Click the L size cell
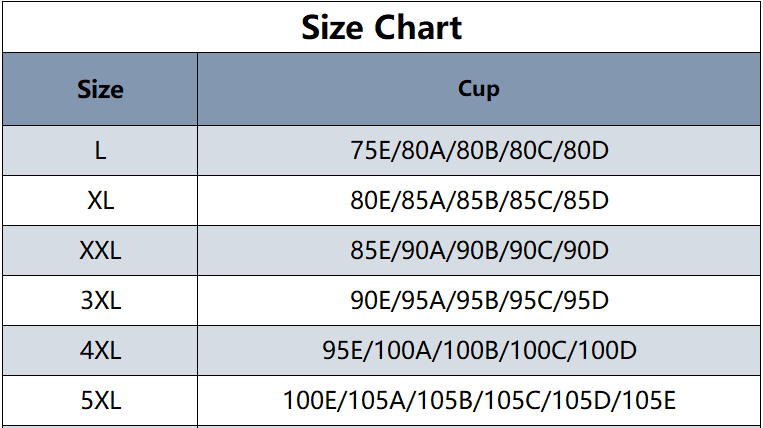Image resolution: width=763 pixels, height=428 pixels. pyautogui.click(x=100, y=151)
